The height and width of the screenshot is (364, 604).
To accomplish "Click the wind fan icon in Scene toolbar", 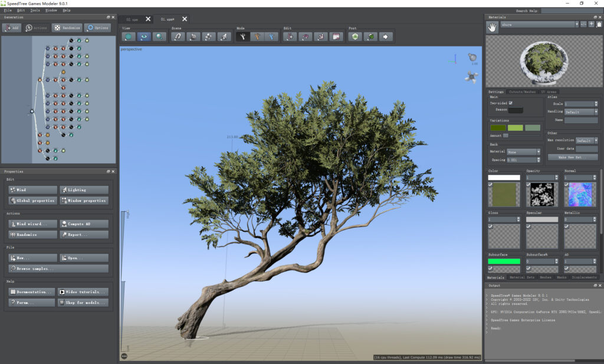I will pyautogui.click(x=209, y=37).
